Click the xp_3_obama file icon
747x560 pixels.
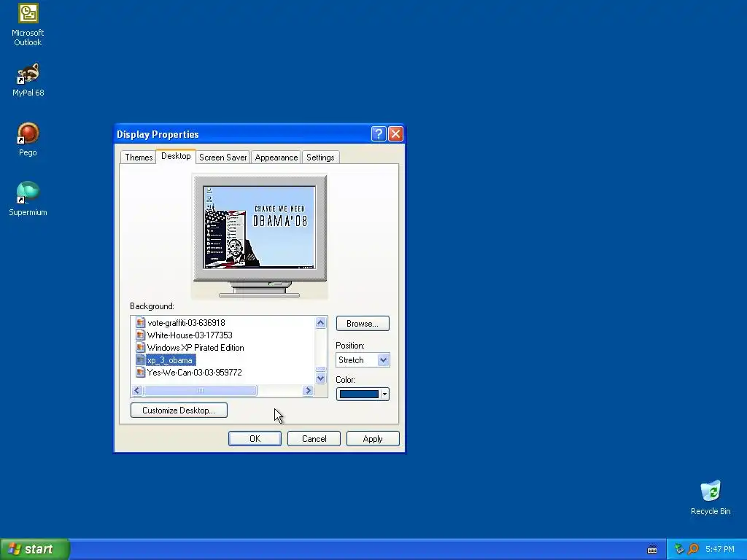140,360
